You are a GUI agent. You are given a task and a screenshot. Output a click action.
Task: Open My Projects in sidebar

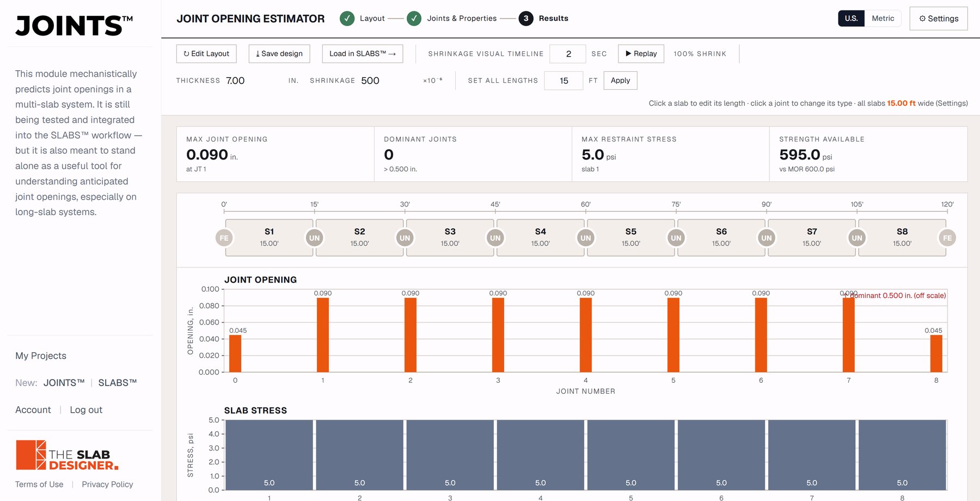(41, 356)
